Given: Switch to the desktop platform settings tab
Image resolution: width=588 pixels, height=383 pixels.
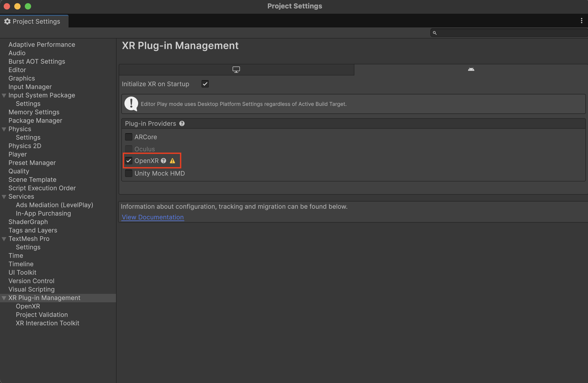Looking at the screenshot, I should 236,69.
